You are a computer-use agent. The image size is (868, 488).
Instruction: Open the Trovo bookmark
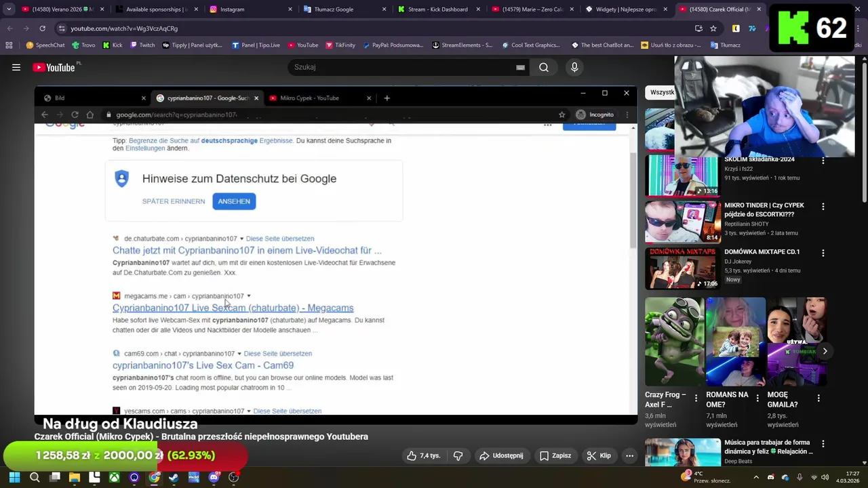pos(84,45)
